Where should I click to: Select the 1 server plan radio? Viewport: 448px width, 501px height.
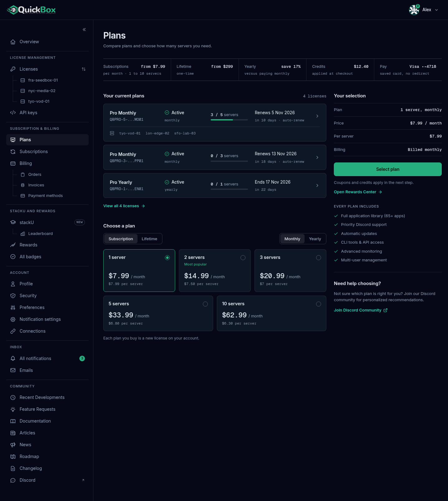click(167, 258)
